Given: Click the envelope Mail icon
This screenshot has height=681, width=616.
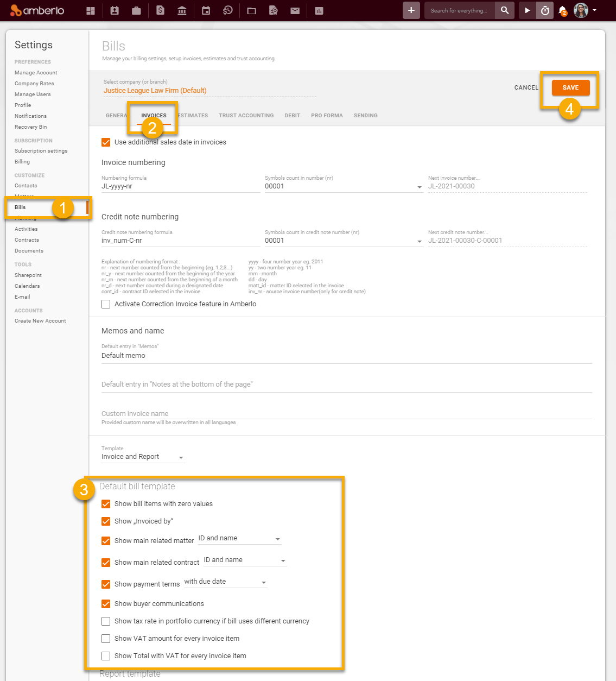Looking at the screenshot, I should 295,10.
